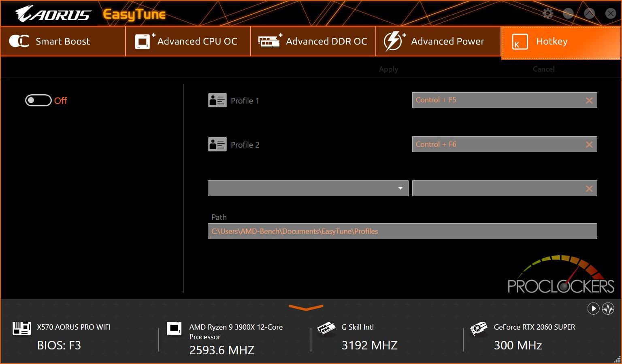622x364 pixels.
Task: Open the hardware monitor waveform icon
Action: (x=608, y=309)
